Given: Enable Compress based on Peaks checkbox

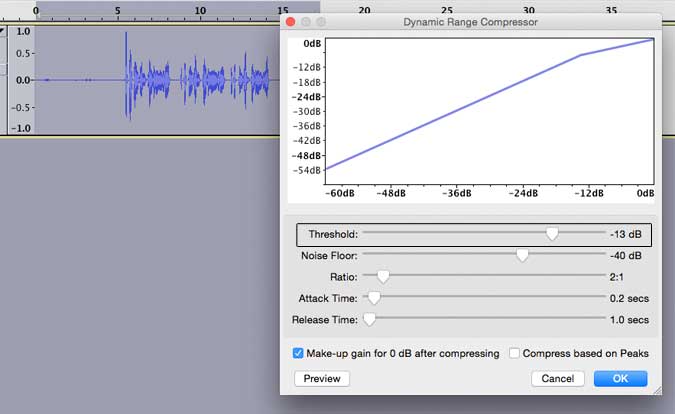Looking at the screenshot, I should click(514, 353).
